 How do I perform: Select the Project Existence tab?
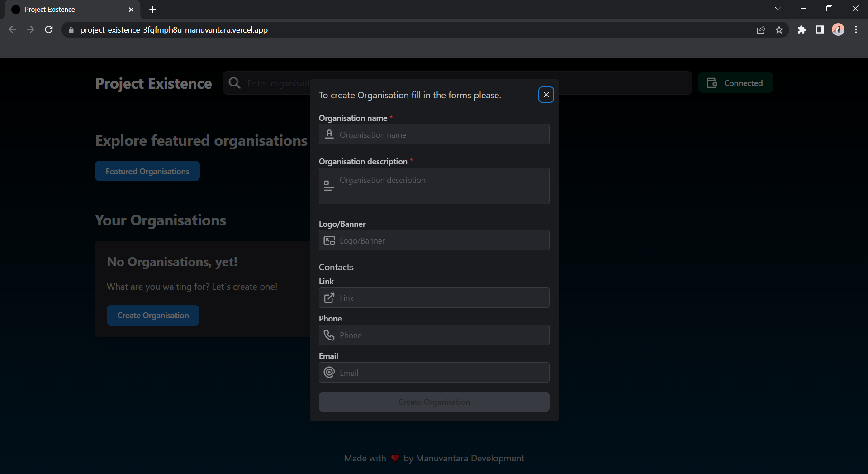point(72,10)
